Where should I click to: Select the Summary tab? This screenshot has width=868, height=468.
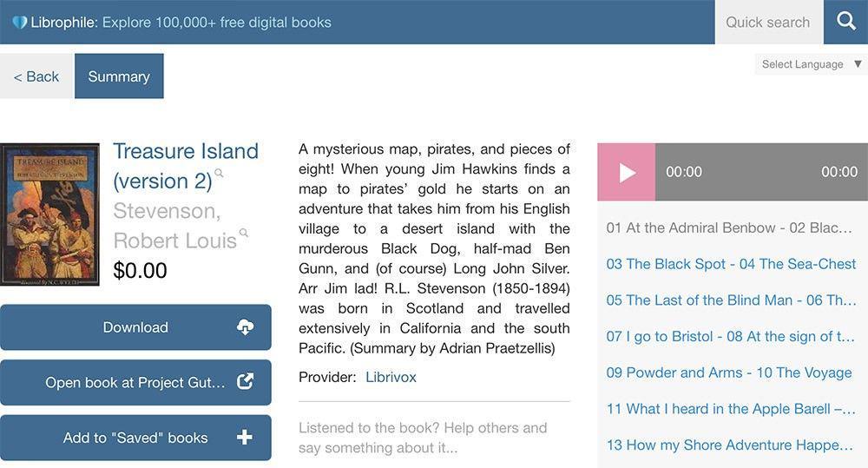point(119,76)
